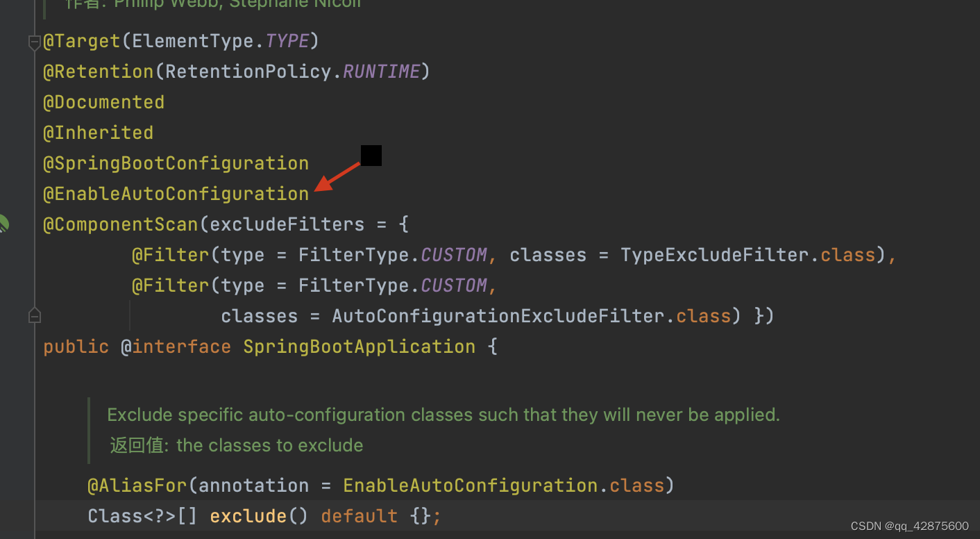Select the excludeFilters attribute name
The image size is (980, 539).
coord(287,224)
